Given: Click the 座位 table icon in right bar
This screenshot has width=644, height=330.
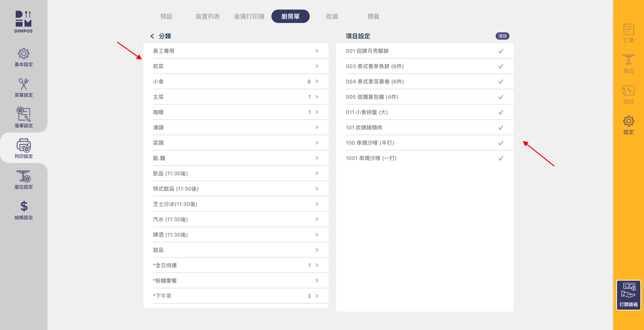Looking at the screenshot, I should click(628, 60).
